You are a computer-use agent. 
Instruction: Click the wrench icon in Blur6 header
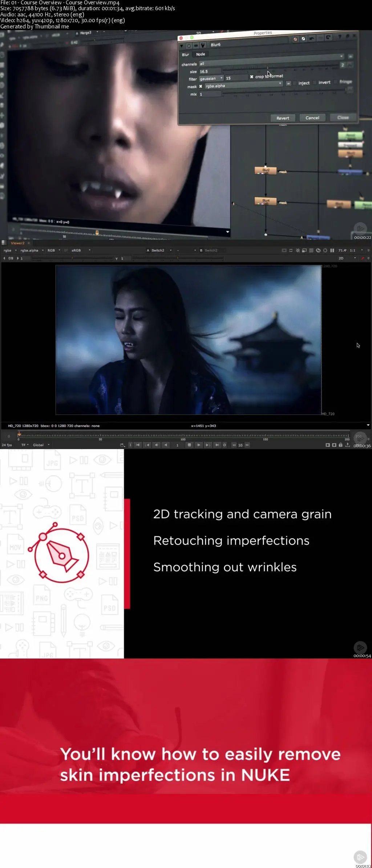(203, 45)
